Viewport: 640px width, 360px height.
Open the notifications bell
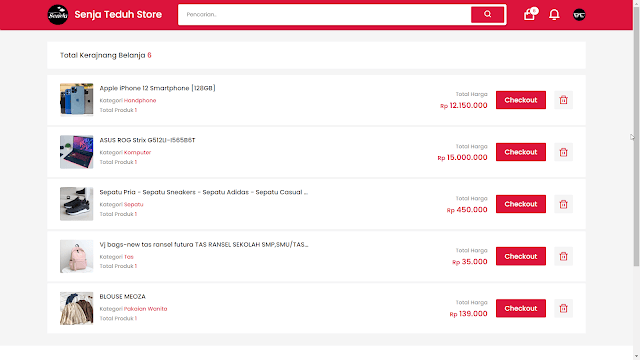click(x=554, y=15)
